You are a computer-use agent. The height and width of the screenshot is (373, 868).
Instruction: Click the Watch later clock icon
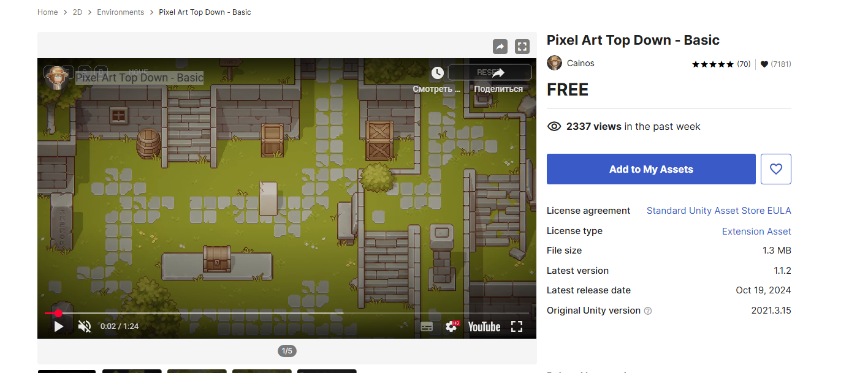pyautogui.click(x=437, y=73)
